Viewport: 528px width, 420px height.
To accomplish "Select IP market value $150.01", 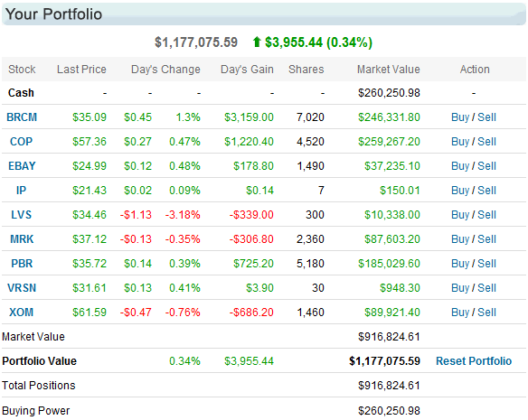I will [400, 191].
